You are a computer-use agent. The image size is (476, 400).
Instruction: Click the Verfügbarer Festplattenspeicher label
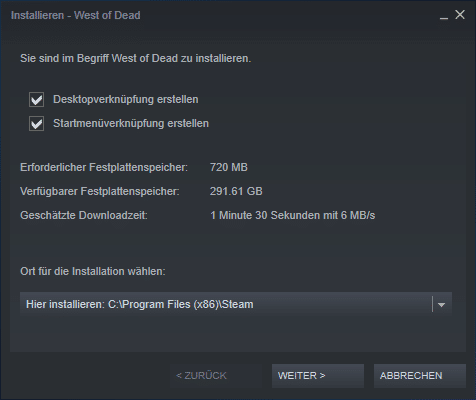[x=100, y=191]
